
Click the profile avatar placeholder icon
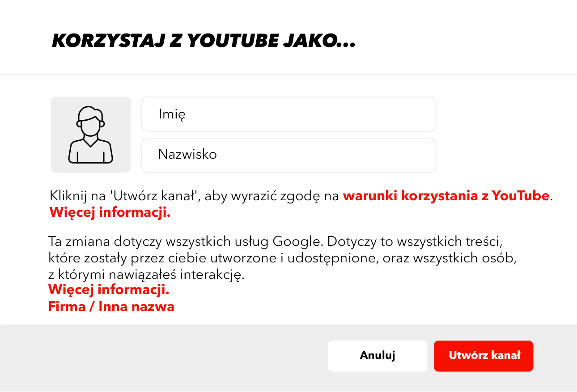[x=91, y=135]
